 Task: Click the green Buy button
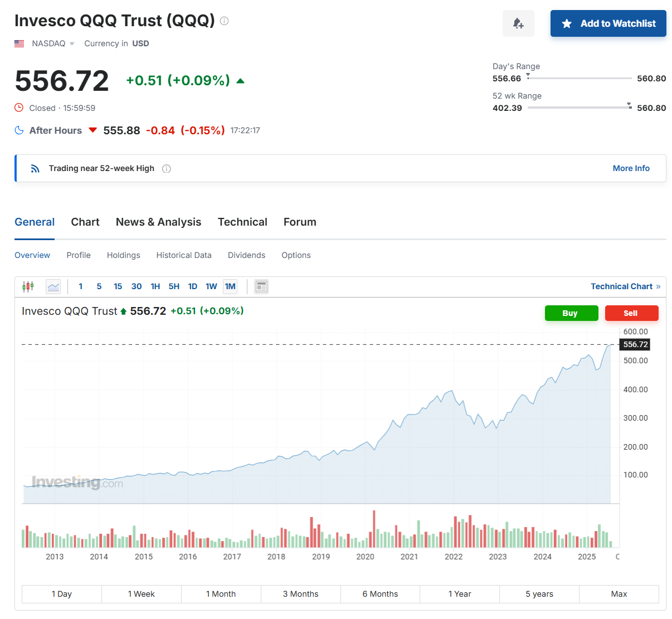[571, 313]
